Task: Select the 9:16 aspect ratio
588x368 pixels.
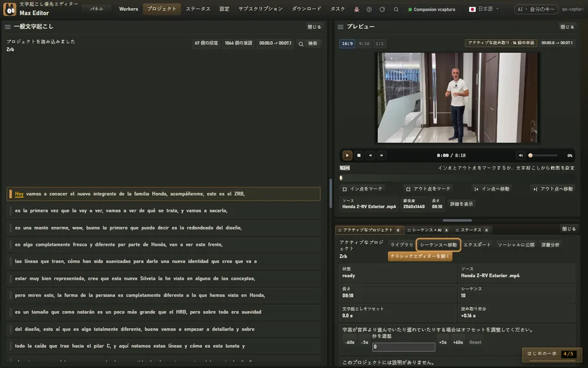Action: coord(364,44)
